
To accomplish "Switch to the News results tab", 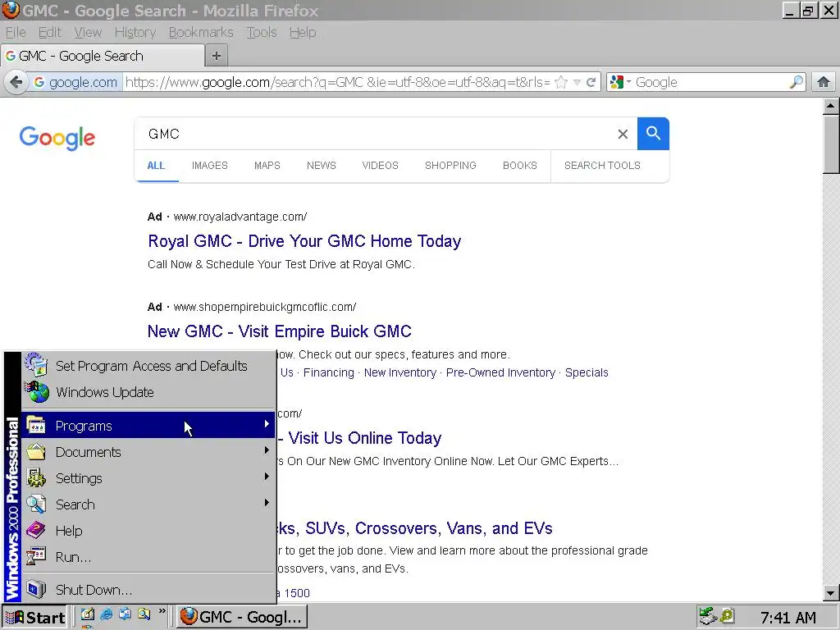I will [322, 166].
